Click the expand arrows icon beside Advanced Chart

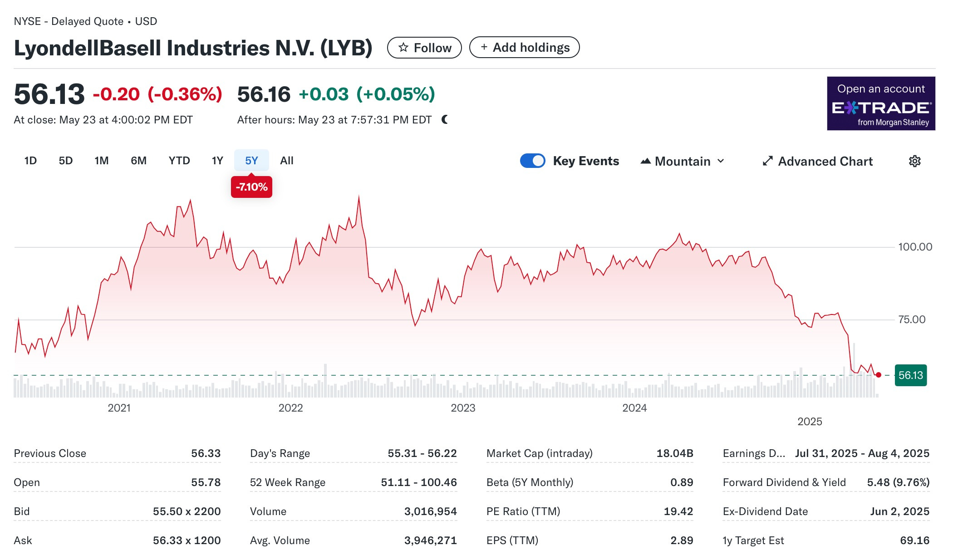[767, 161]
